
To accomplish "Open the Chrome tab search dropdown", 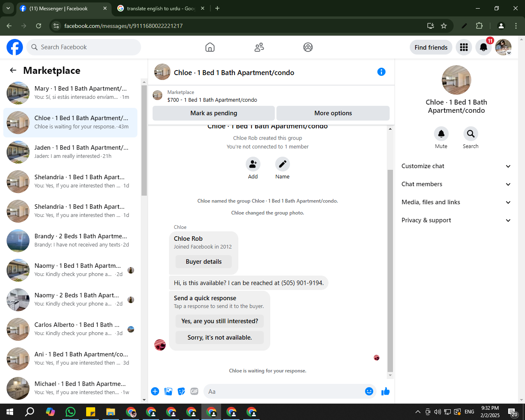I will coord(8,8).
